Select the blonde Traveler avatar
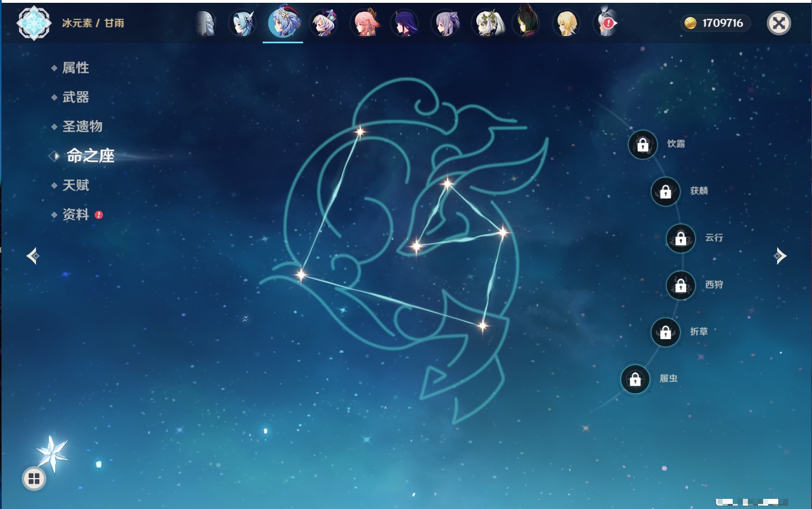The height and width of the screenshot is (509, 812). [x=567, y=24]
